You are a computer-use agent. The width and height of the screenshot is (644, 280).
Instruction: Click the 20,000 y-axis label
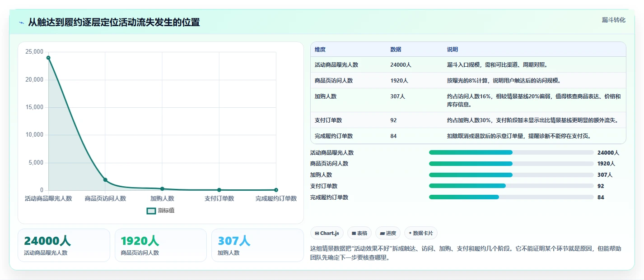coord(34,80)
